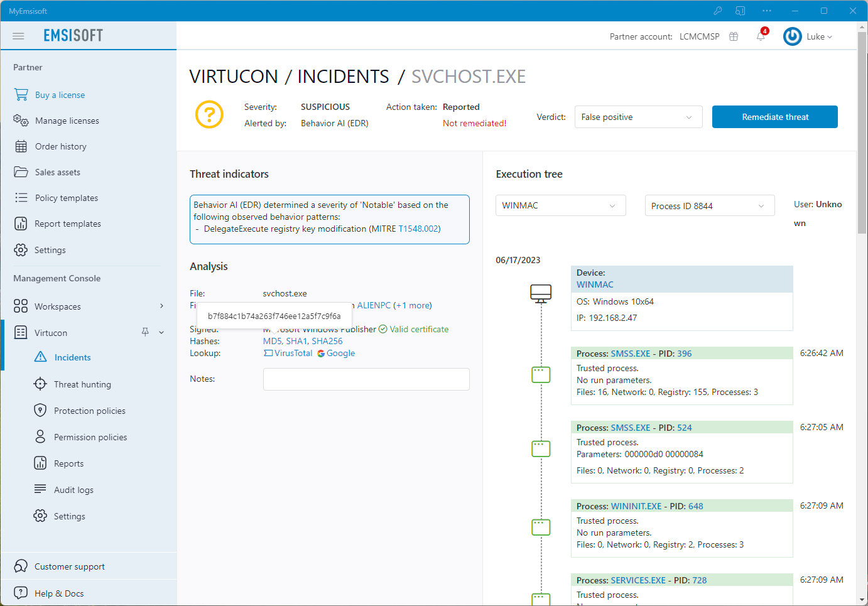Open the Verdict False positive dropdown

tap(638, 117)
